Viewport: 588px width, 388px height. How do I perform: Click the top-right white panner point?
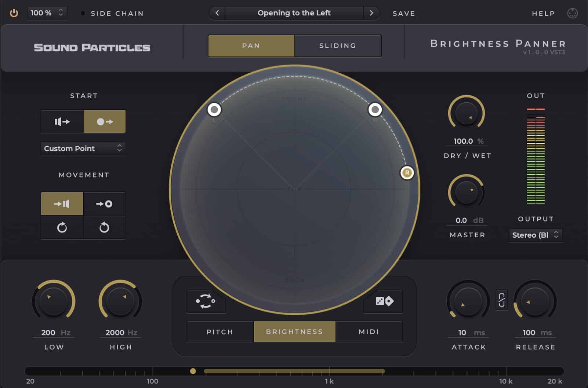coord(375,109)
